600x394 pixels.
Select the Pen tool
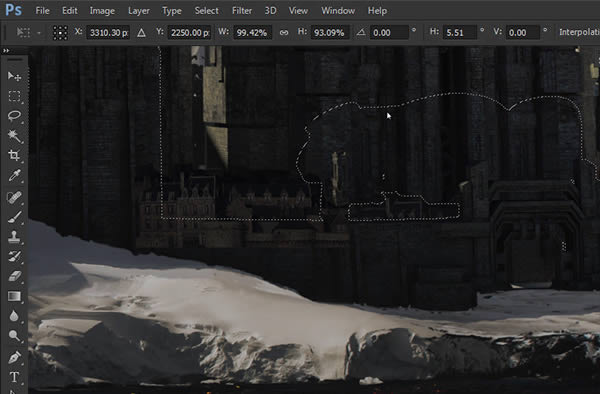pos(14,358)
